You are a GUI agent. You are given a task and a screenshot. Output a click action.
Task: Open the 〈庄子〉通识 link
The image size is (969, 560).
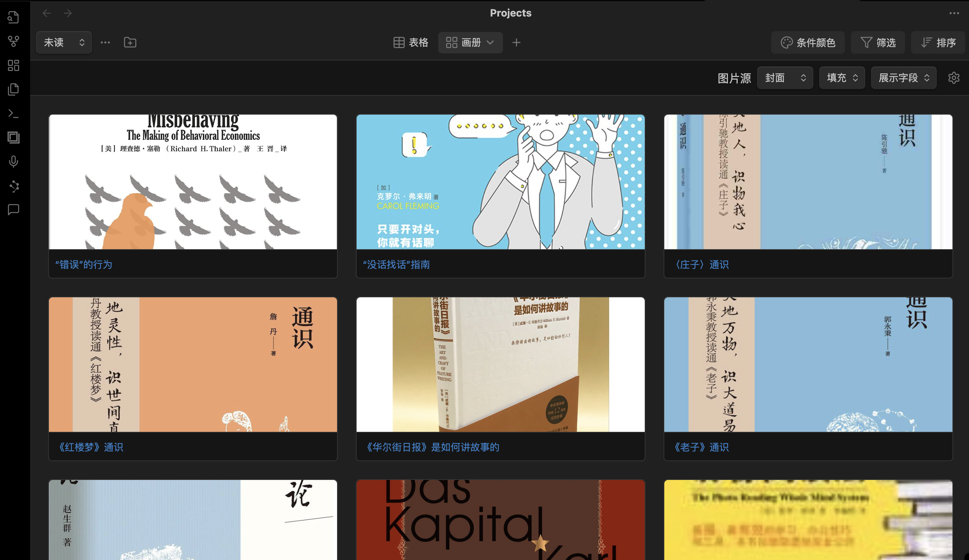tap(702, 265)
